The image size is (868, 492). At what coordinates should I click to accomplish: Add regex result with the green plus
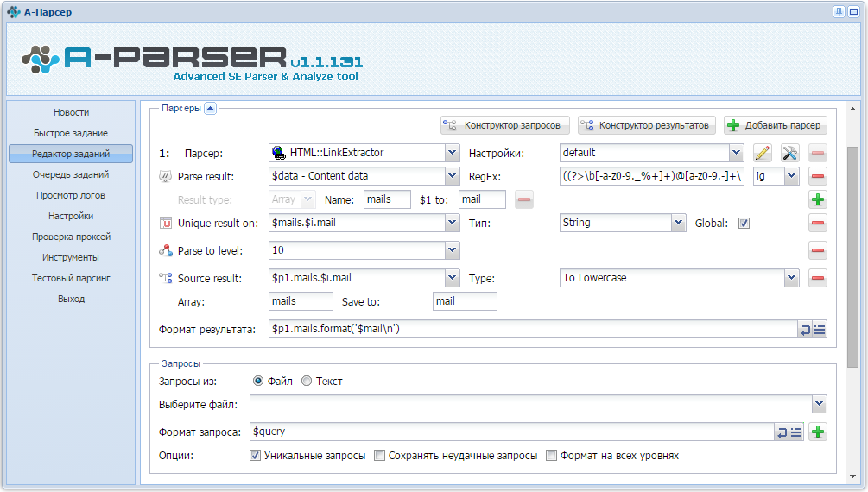[818, 199]
